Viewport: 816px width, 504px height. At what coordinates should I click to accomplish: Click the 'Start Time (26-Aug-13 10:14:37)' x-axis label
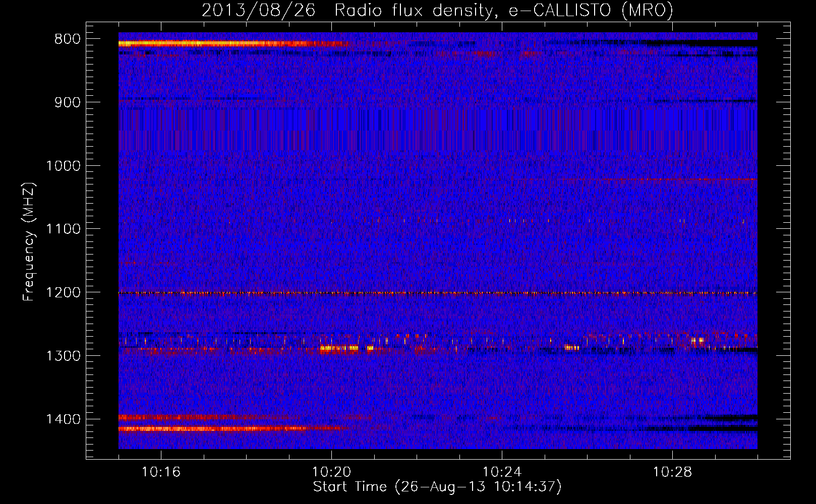[437, 487]
